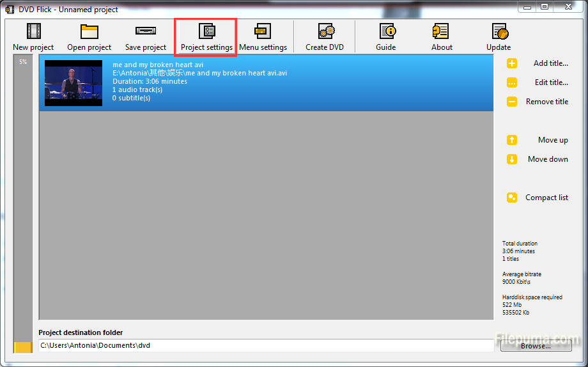Move the selected title up

click(552, 140)
